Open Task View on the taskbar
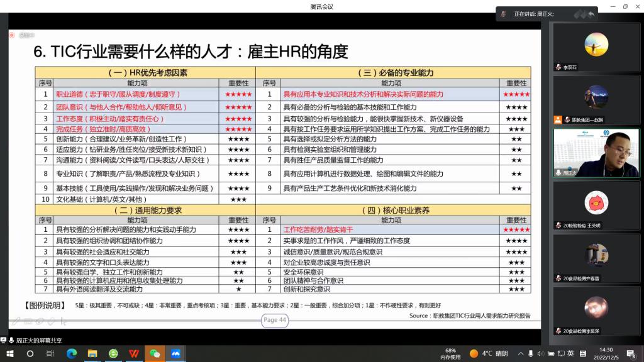 click(50, 353)
